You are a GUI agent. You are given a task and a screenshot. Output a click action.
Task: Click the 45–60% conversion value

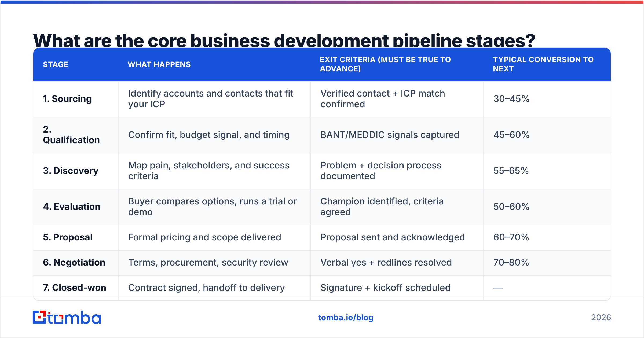click(x=511, y=135)
